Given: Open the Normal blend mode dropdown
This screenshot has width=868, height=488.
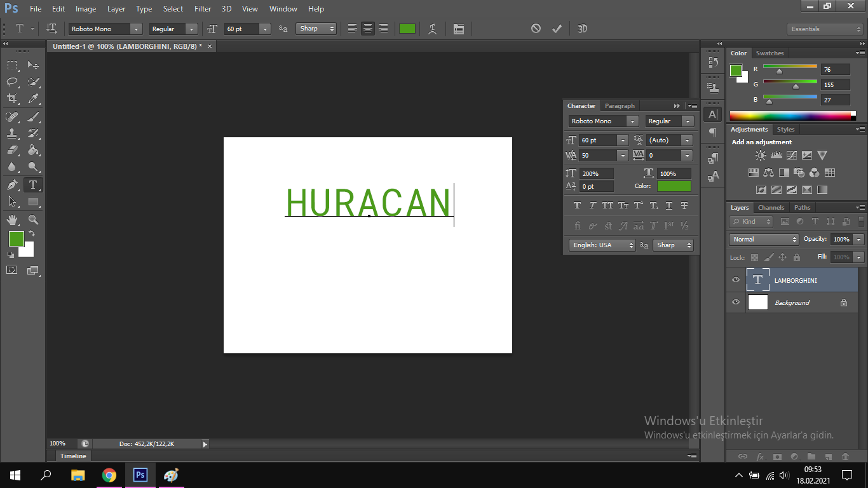Looking at the screenshot, I should pyautogui.click(x=764, y=240).
